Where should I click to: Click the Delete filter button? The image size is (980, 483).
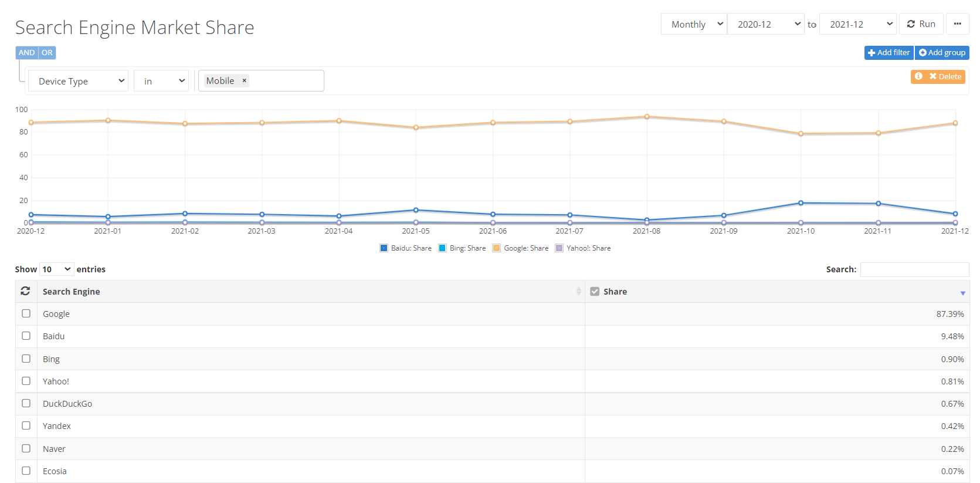(x=945, y=76)
